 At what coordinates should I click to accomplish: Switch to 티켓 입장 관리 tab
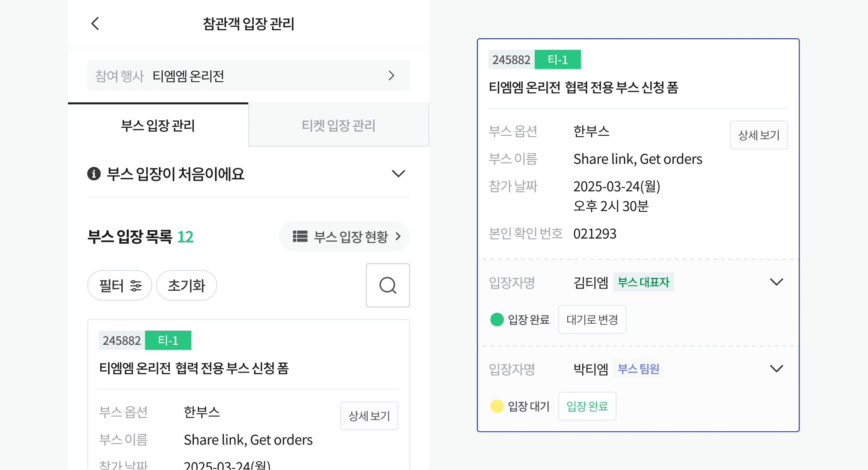(339, 126)
